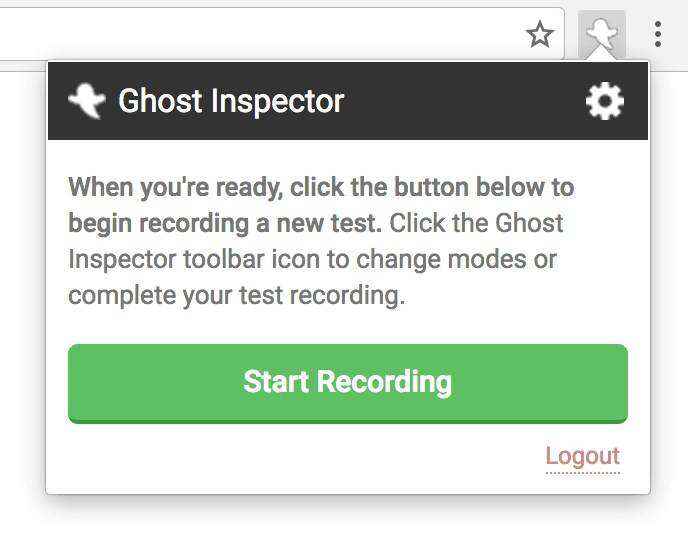Click the Ghost Inspector extension toolbar icon

602,35
